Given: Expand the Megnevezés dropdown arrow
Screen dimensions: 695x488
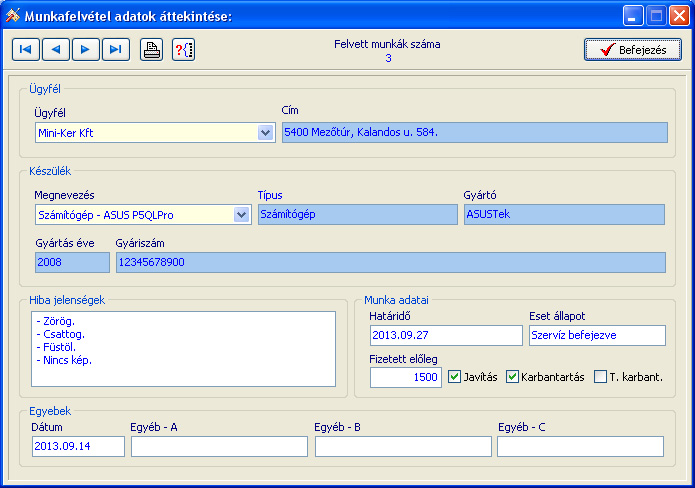Looking at the screenshot, I should (242, 215).
